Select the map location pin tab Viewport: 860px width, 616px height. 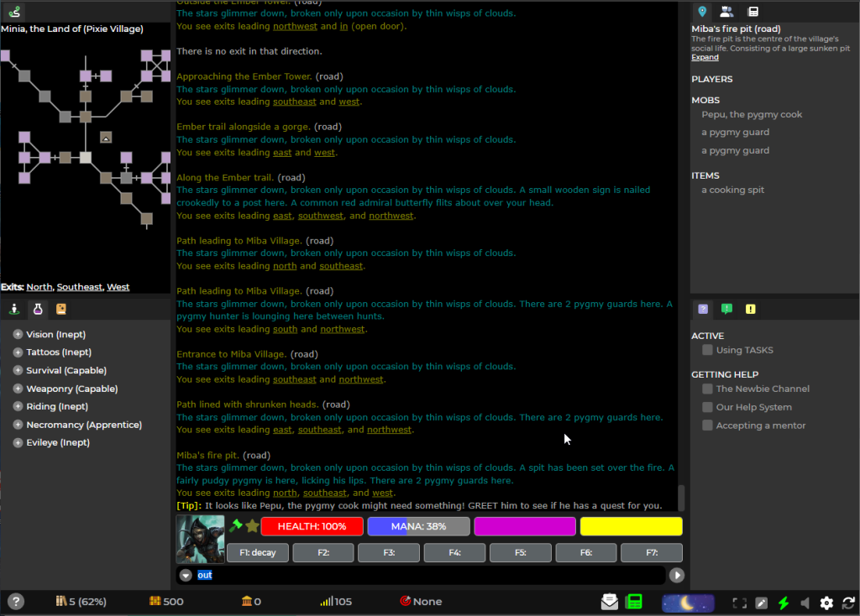coord(703,12)
